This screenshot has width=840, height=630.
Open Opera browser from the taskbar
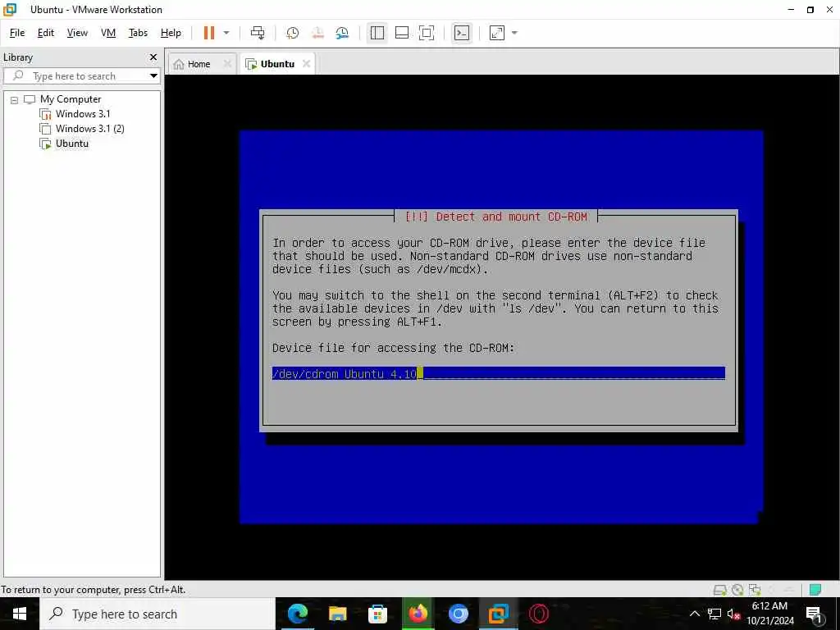click(x=538, y=614)
